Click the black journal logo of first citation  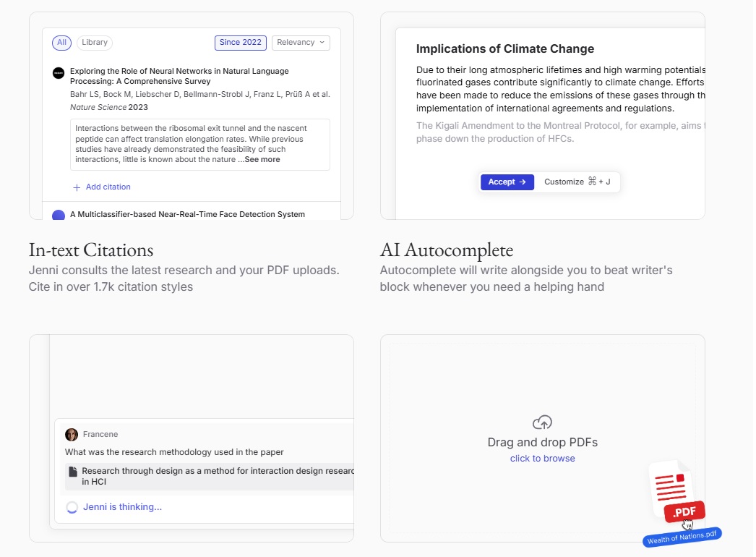[59, 73]
